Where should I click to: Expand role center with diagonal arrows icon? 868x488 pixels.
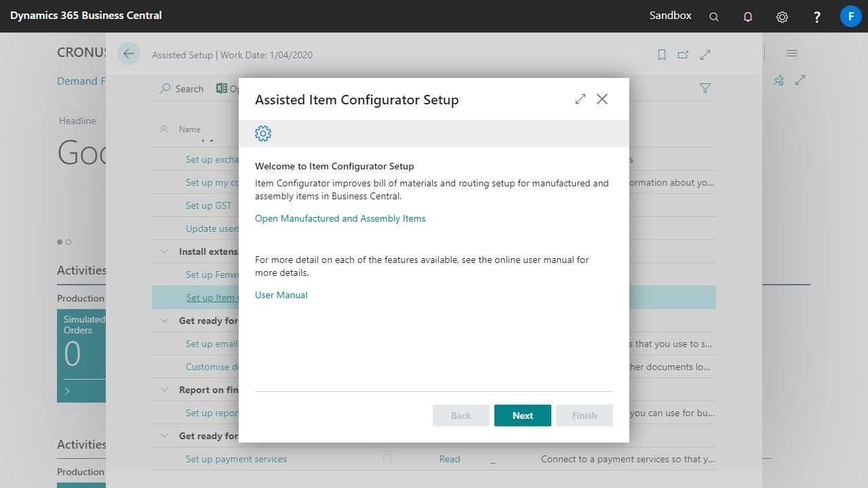click(800, 80)
